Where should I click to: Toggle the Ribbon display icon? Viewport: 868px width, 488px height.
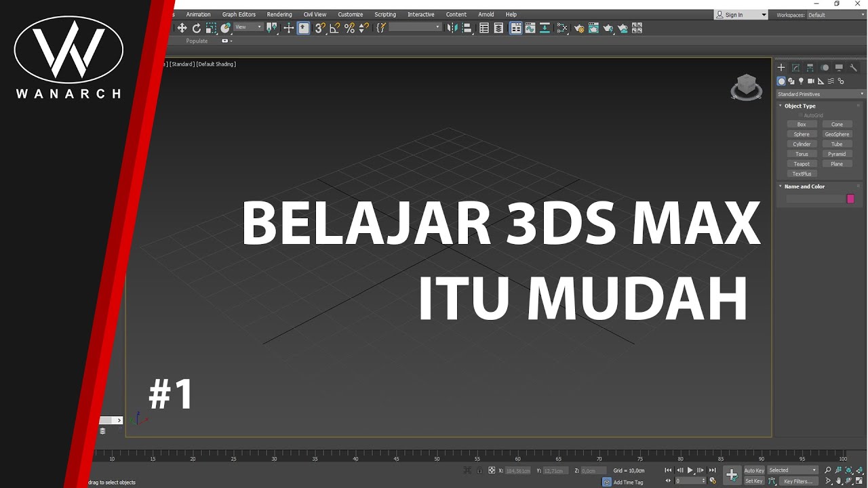point(516,28)
